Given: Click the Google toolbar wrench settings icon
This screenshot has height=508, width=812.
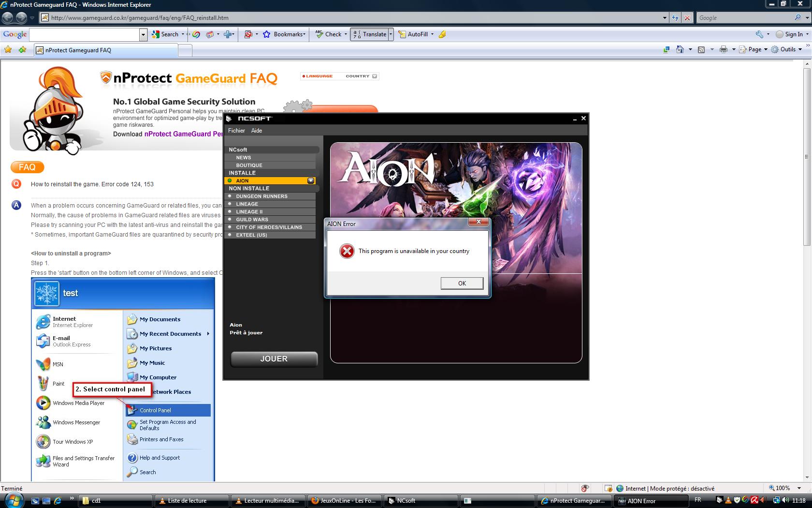Looking at the screenshot, I should tap(760, 34).
